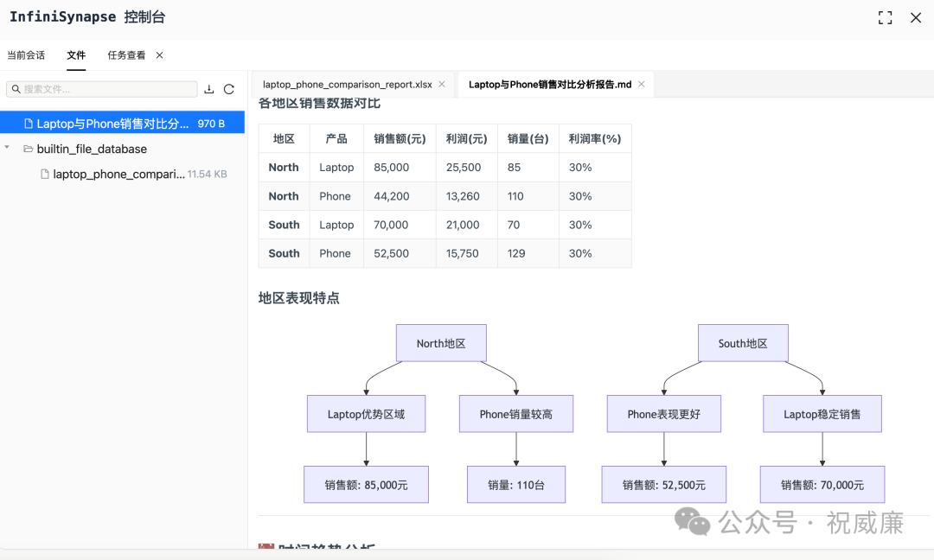Close the 任务查看 tab
Image resolution: width=934 pixels, height=560 pixels.
[159, 55]
